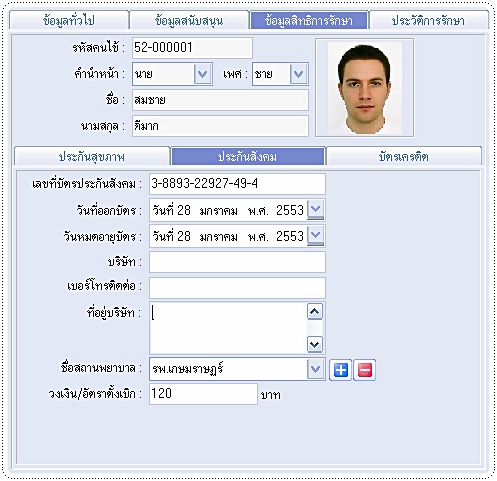Click the patient photo thumbnail
This screenshot has width=497, height=481.
click(x=365, y=88)
